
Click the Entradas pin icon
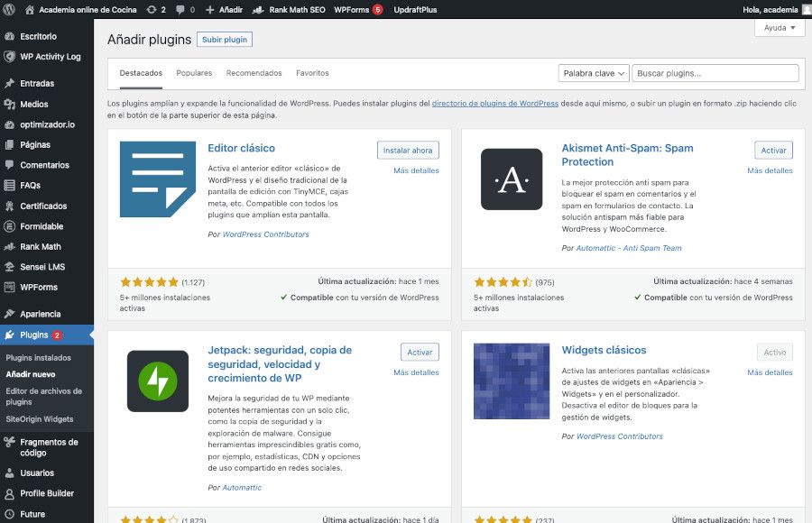coord(9,83)
